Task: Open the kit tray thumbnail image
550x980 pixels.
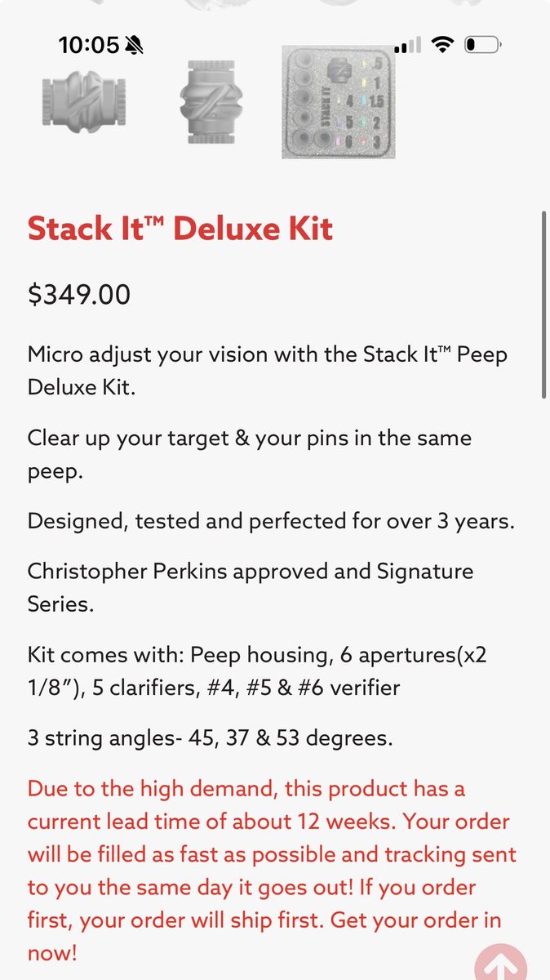Action: click(x=339, y=102)
